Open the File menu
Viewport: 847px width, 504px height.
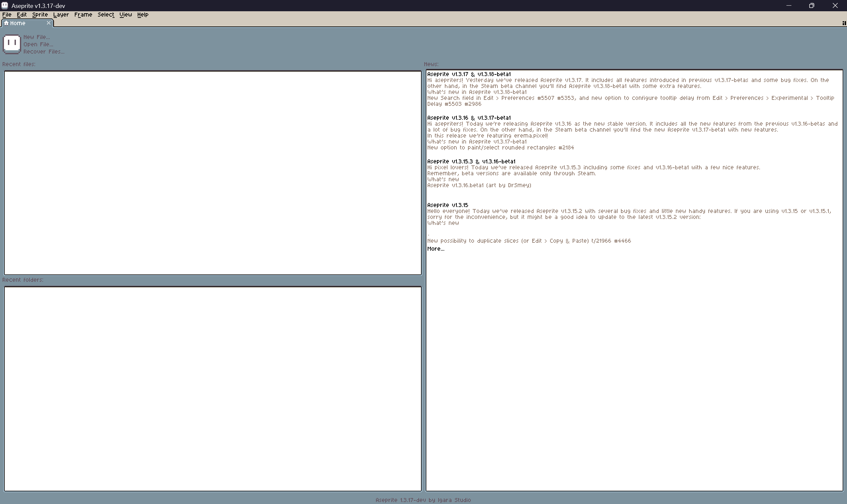coord(7,15)
